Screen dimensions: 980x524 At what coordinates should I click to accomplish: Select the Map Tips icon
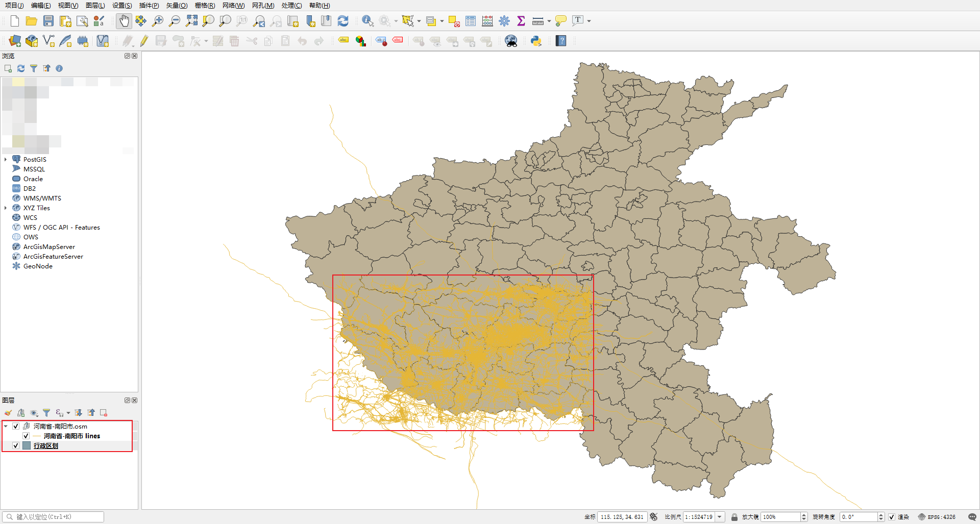(561, 21)
